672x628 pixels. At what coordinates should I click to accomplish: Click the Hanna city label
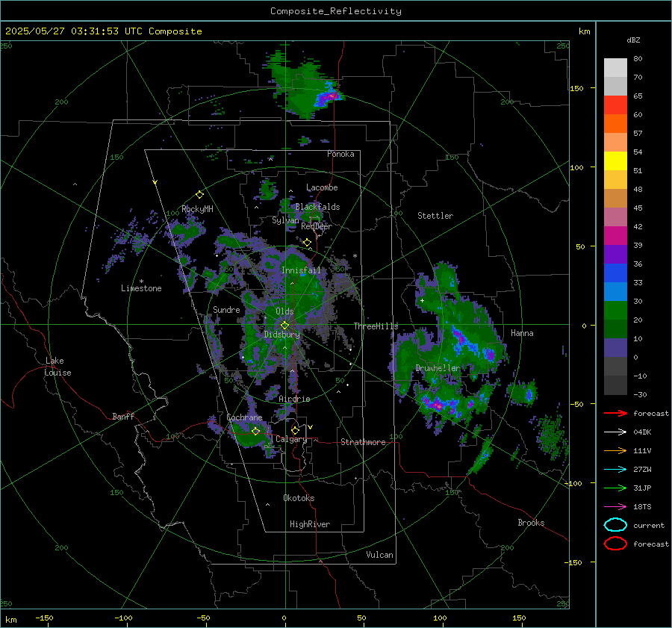(x=522, y=333)
